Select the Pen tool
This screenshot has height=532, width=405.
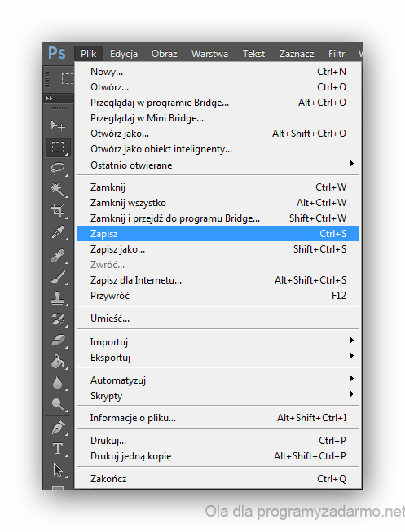click(x=58, y=428)
